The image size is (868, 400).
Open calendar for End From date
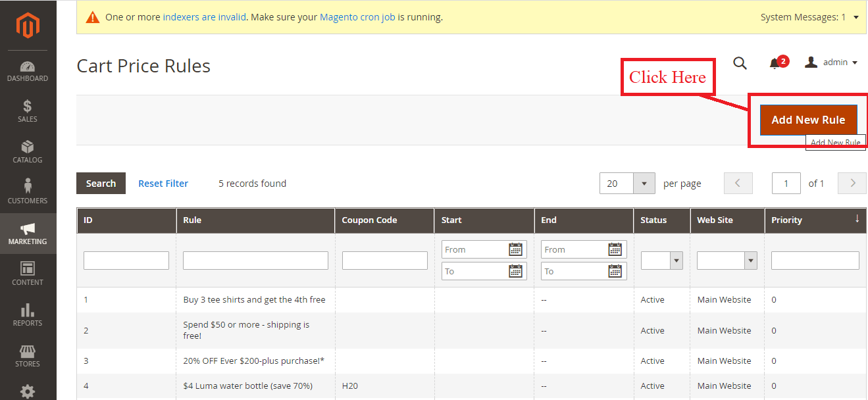(x=615, y=249)
